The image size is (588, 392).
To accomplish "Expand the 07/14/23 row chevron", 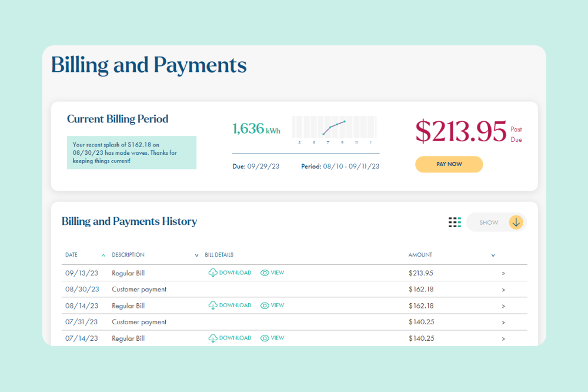I will (503, 338).
